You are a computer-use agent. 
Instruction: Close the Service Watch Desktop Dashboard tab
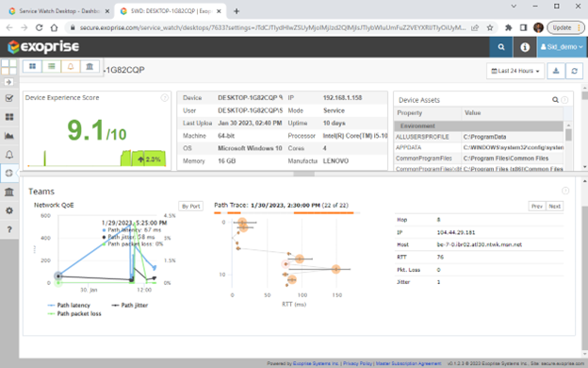(x=107, y=11)
